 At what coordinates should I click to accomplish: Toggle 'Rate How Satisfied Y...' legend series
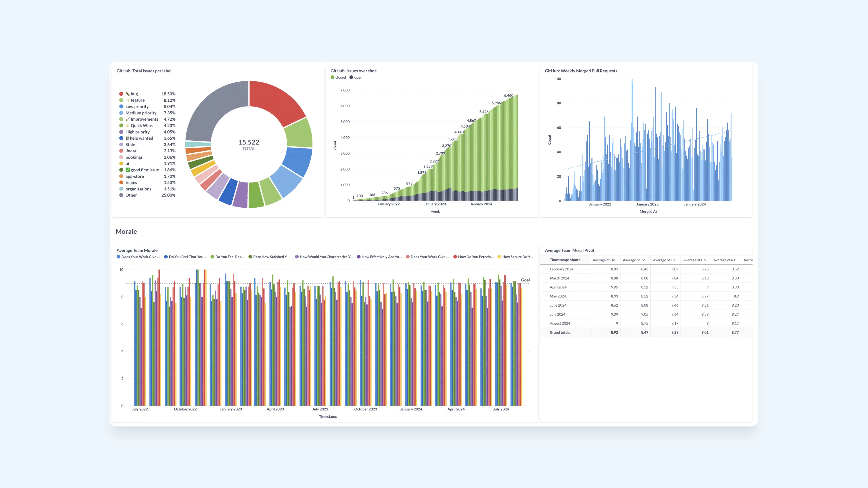click(269, 257)
